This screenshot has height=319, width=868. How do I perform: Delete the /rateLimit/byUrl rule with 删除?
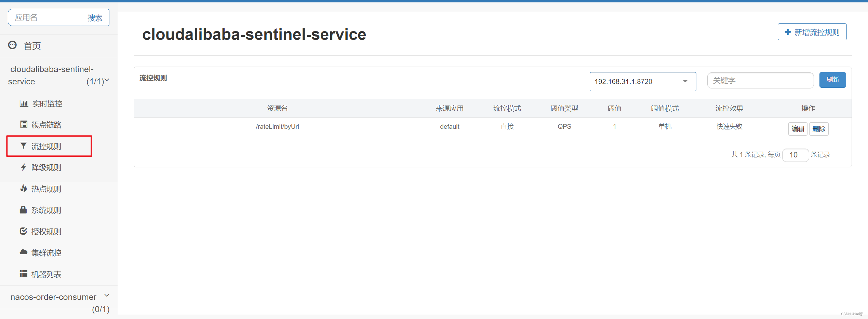(818, 129)
